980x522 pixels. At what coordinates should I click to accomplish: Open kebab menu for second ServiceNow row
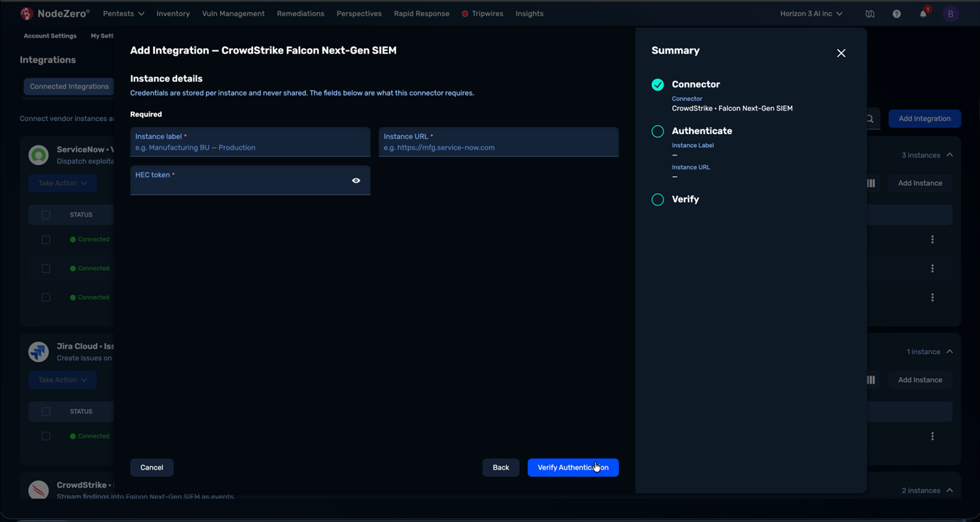(932, 268)
